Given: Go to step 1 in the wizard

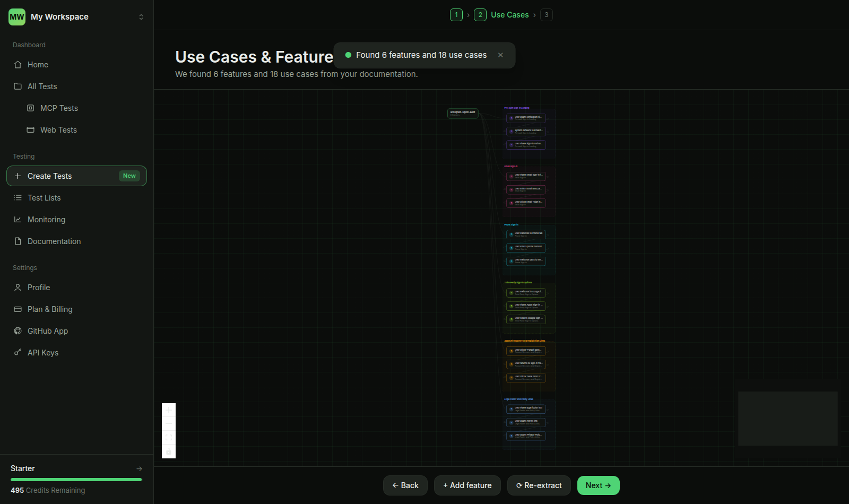Looking at the screenshot, I should click(x=456, y=15).
